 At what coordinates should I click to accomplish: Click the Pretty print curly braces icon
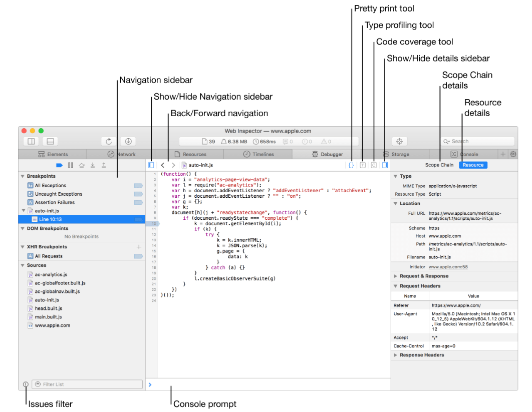(351, 165)
